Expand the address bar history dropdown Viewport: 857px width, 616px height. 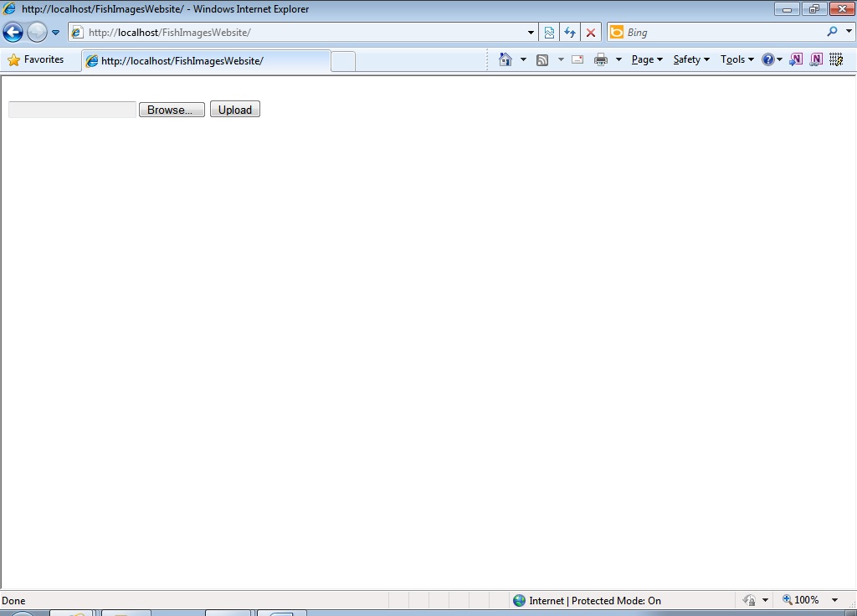click(530, 33)
